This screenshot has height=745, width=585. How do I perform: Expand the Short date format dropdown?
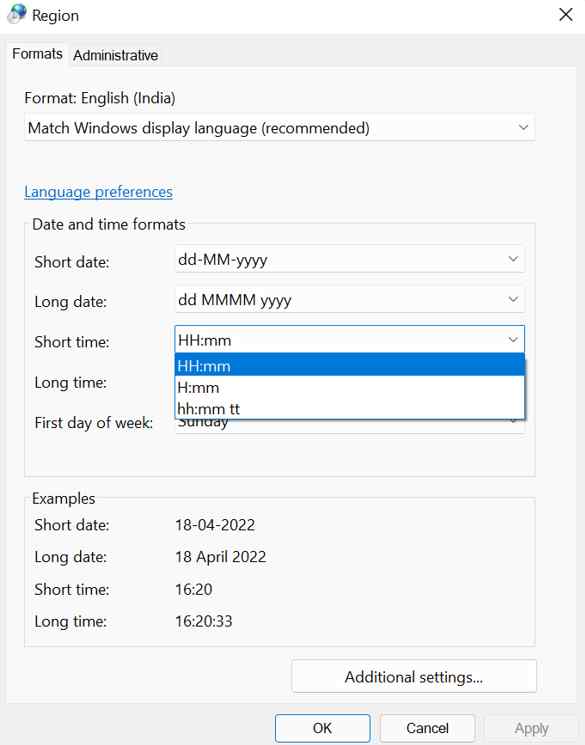pos(350,259)
